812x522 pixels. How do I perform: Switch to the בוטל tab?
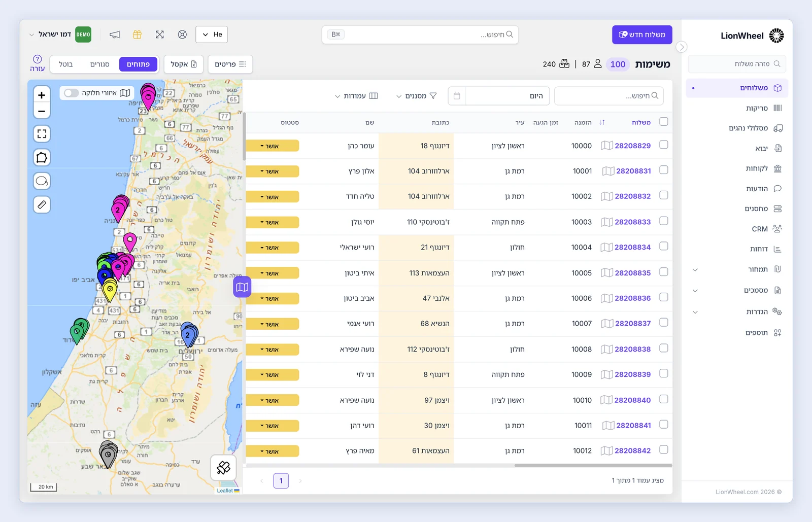point(66,64)
